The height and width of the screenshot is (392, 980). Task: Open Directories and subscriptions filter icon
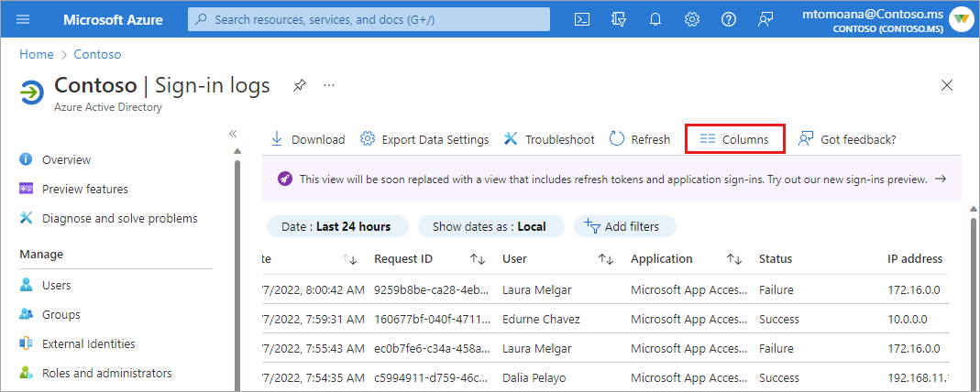coord(619,19)
